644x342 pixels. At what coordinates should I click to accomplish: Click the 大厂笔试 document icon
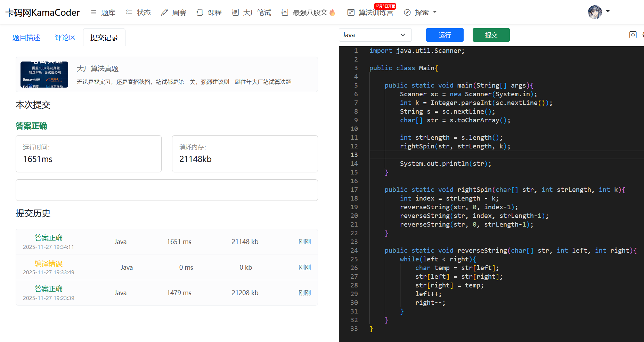pos(235,13)
